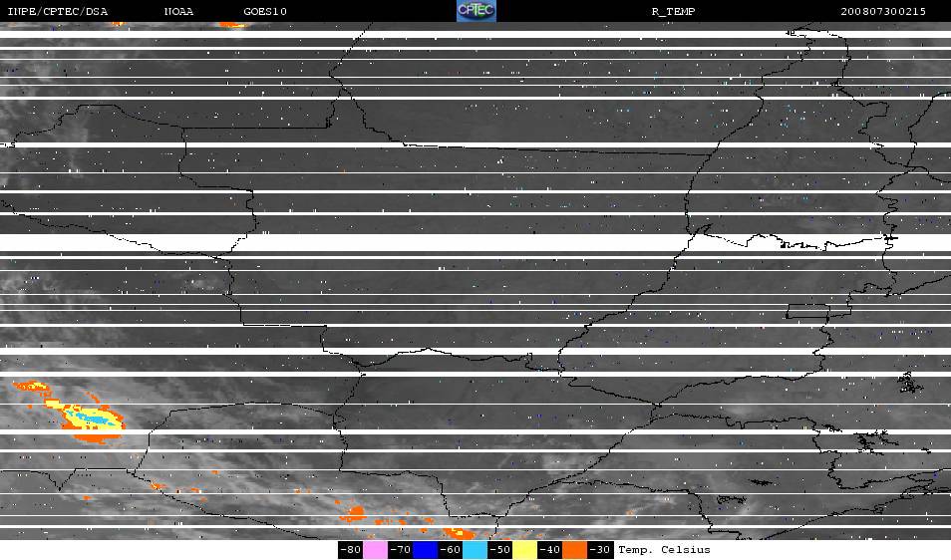Screen dimensions: 951x560
Task: Click the "NOAA" header label
Action: 178,12
